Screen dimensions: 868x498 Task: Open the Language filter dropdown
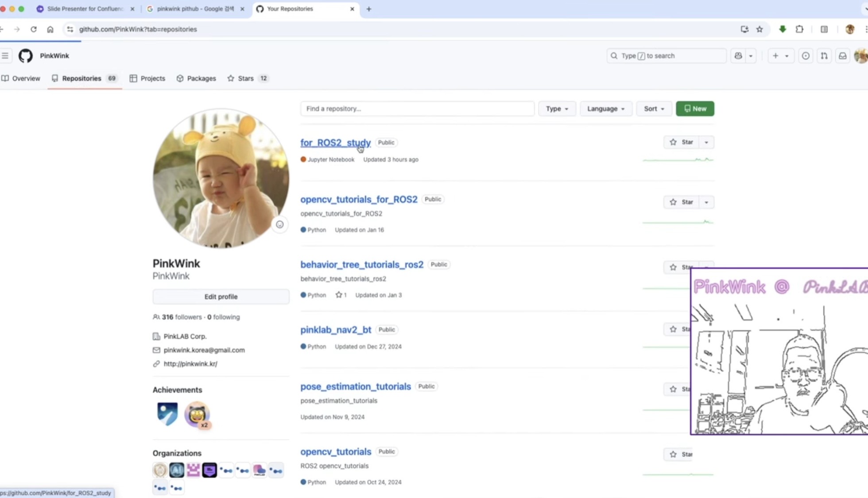tap(605, 108)
